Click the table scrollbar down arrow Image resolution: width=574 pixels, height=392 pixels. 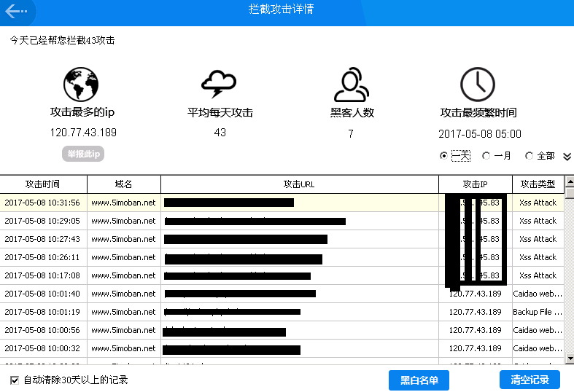(570, 358)
